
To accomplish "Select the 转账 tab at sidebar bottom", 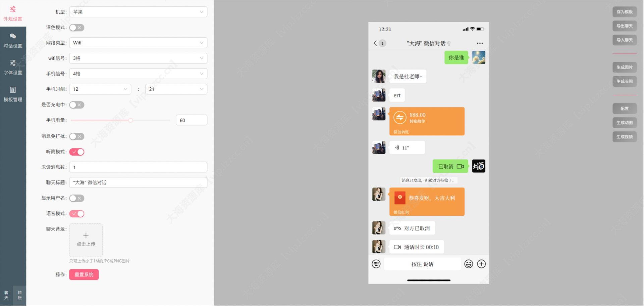I will (19, 295).
